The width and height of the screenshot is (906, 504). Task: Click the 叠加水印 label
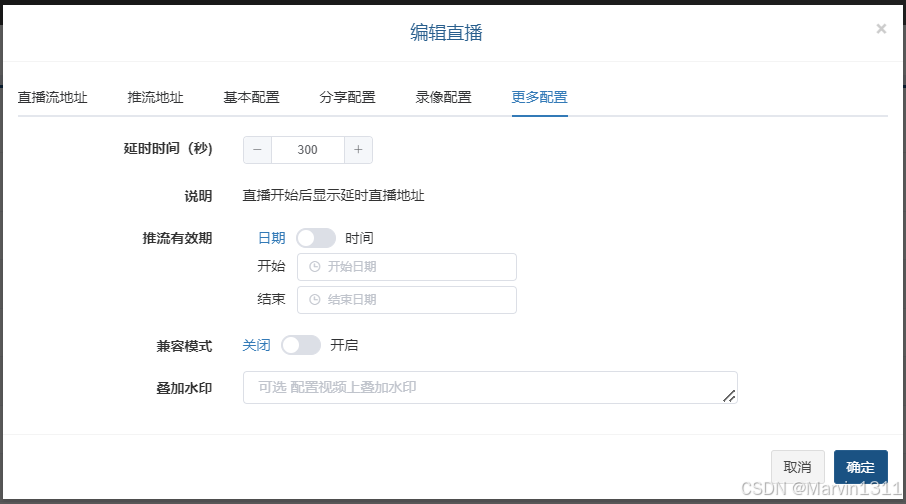click(x=184, y=388)
